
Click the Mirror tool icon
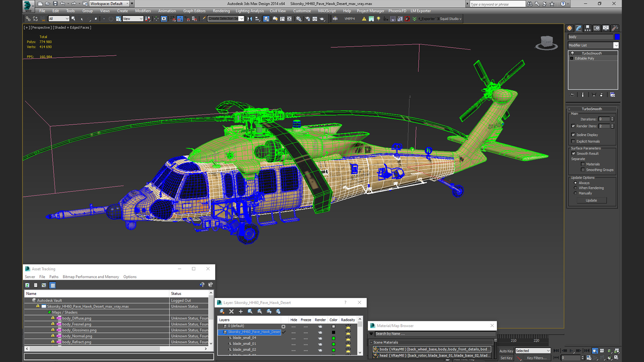click(x=250, y=19)
